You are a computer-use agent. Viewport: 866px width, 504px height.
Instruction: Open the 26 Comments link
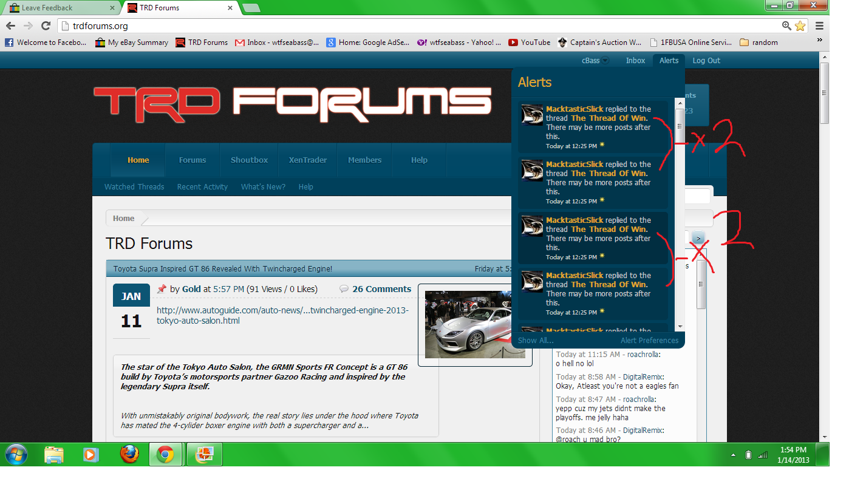(381, 289)
